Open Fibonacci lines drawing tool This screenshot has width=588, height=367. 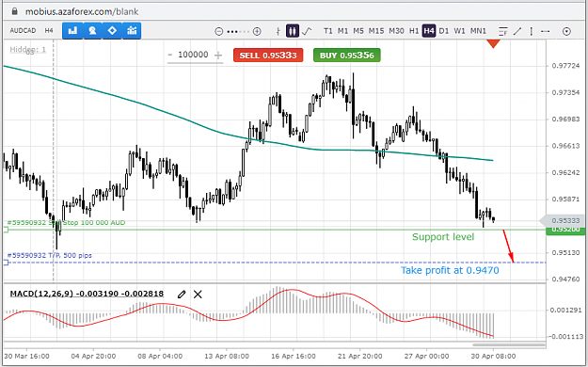click(x=503, y=31)
